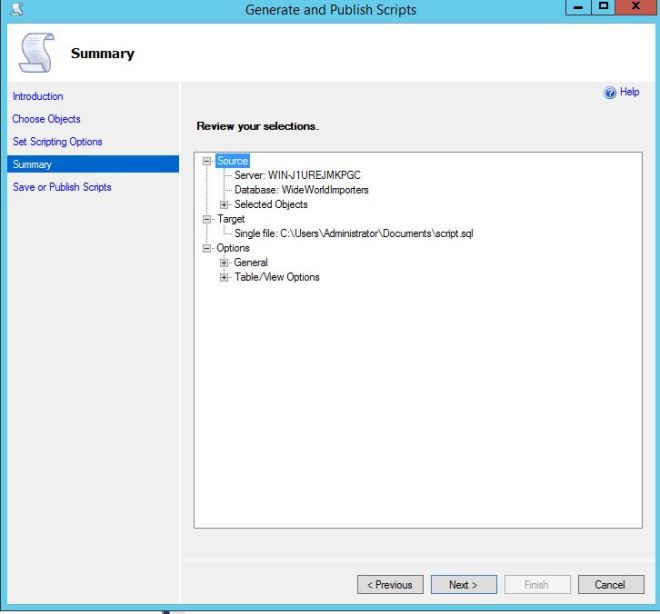Expand the Table/View Options node
The image size is (660, 614).
click(x=225, y=277)
